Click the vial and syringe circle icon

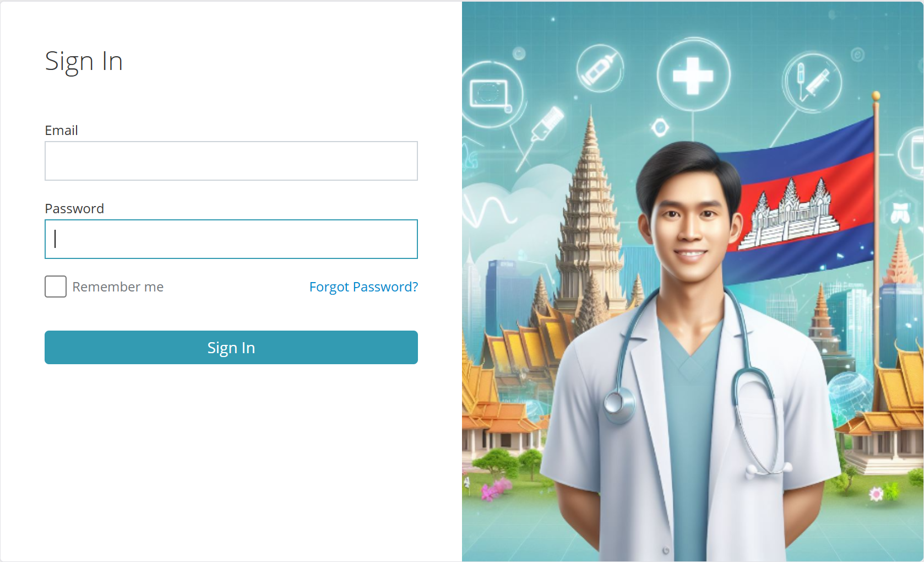click(812, 82)
